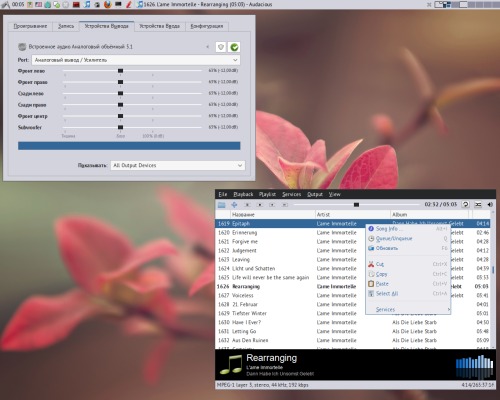Open files with the folder icon in Audacious
500x400 pixels.
click(222, 205)
